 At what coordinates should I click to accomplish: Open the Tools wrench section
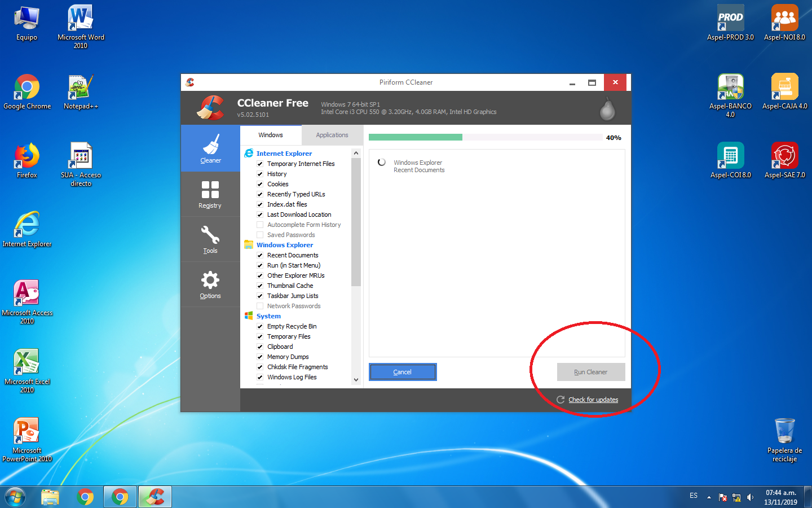[210, 239]
